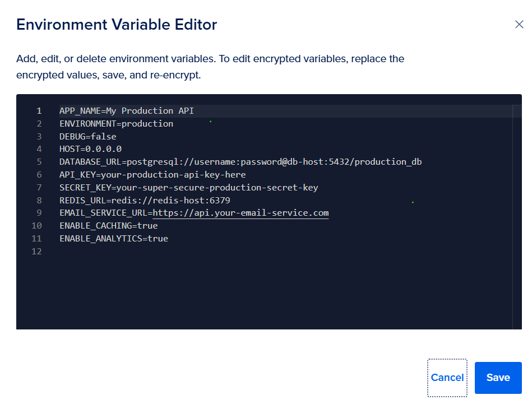Click the SECRET_KEY variable line

tap(188, 188)
